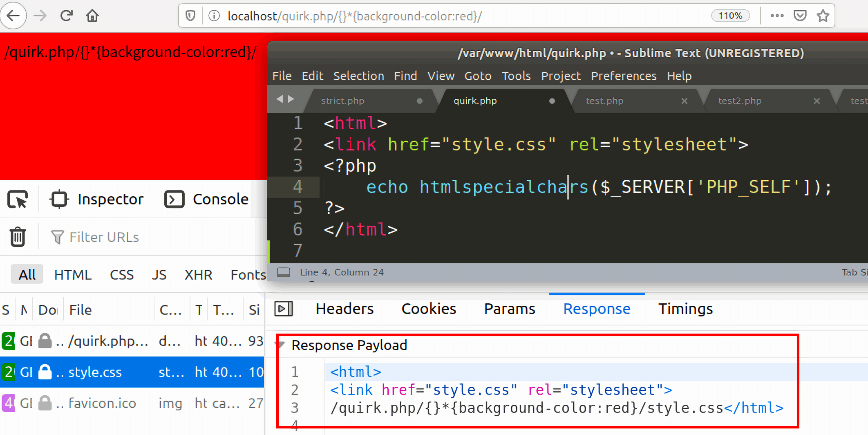Open the Params tab

pos(510,309)
